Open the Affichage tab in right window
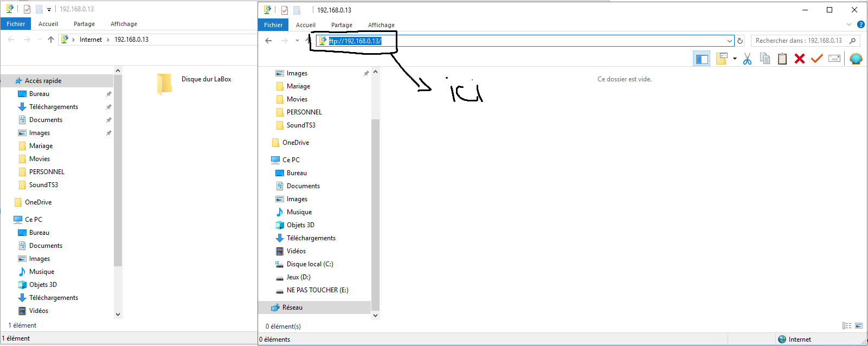 pyautogui.click(x=381, y=25)
